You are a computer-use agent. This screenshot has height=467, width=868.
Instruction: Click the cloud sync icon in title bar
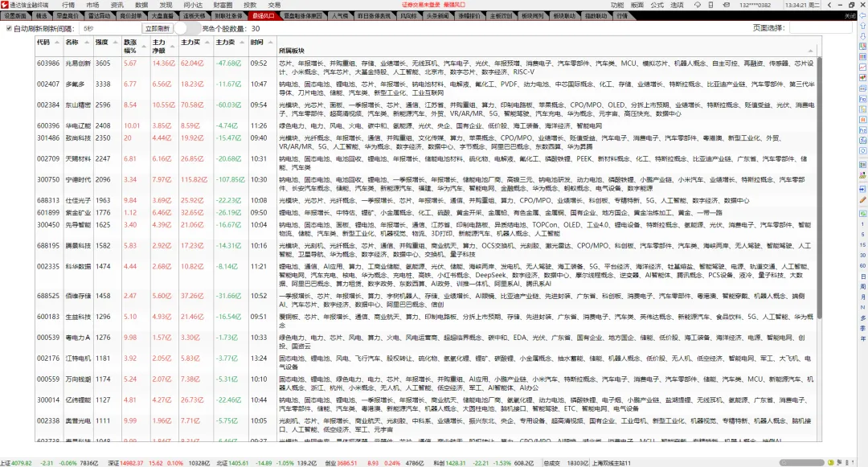point(698,5)
